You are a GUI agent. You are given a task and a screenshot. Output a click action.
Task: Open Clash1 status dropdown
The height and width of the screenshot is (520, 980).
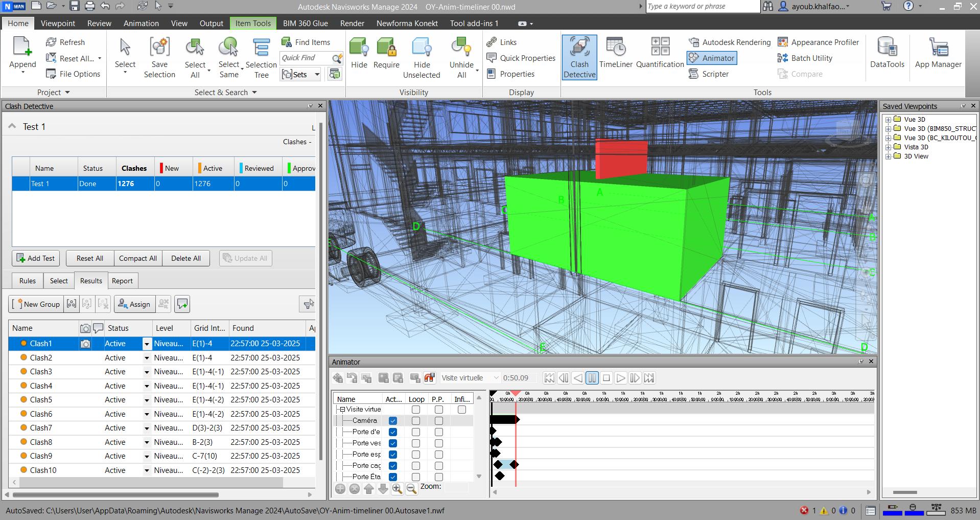coord(147,344)
